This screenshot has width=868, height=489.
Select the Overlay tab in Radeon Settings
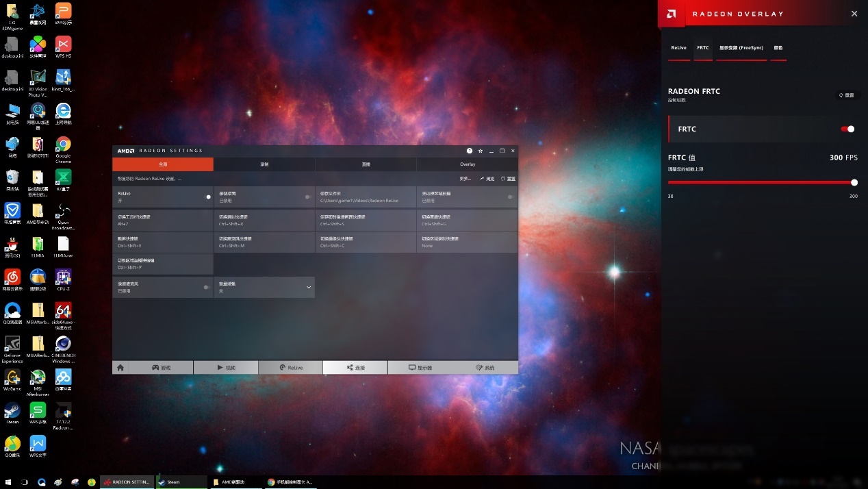click(x=468, y=164)
